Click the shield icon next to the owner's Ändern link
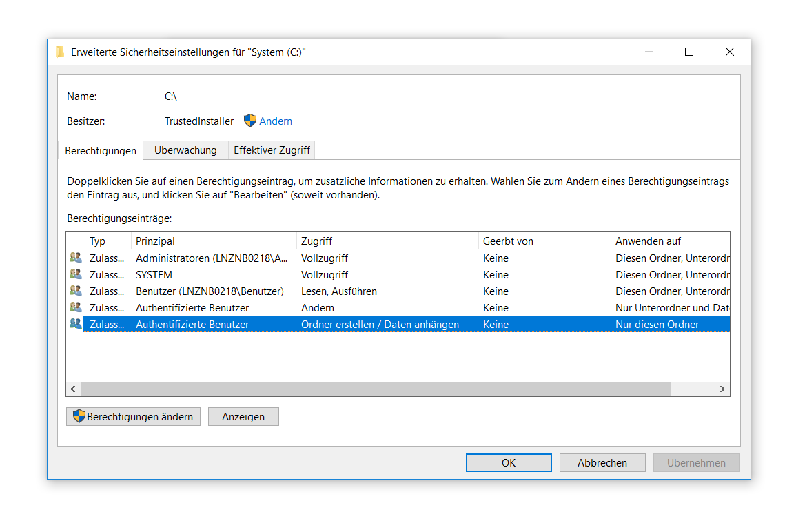This screenshot has height=532, width=796. click(x=250, y=121)
